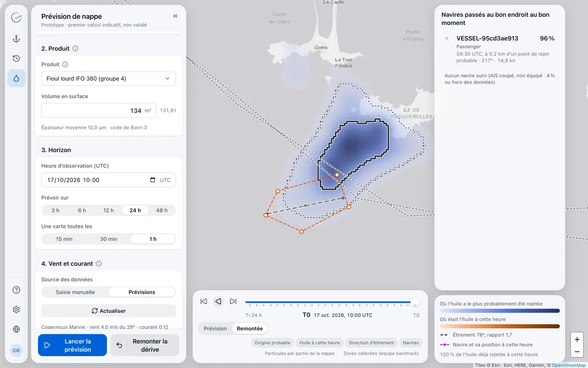Collapse the Prévision de nappe panel
This screenshot has width=588, height=368.
pyautogui.click(x=175, y=16)
